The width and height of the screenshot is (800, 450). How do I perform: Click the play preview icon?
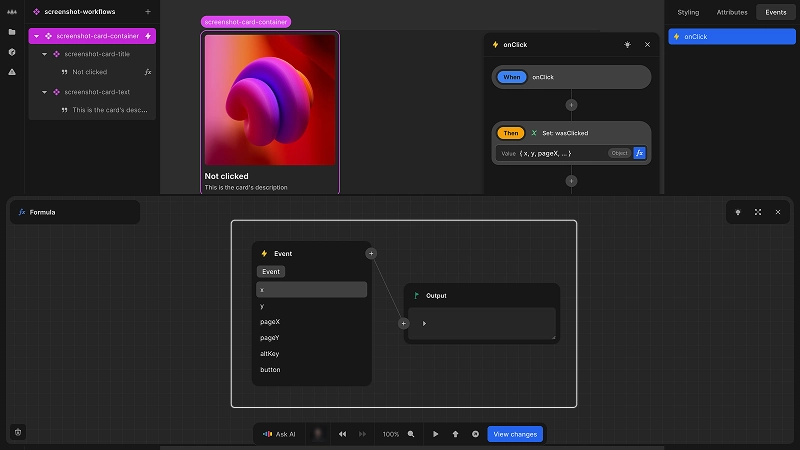click(435, 434)
